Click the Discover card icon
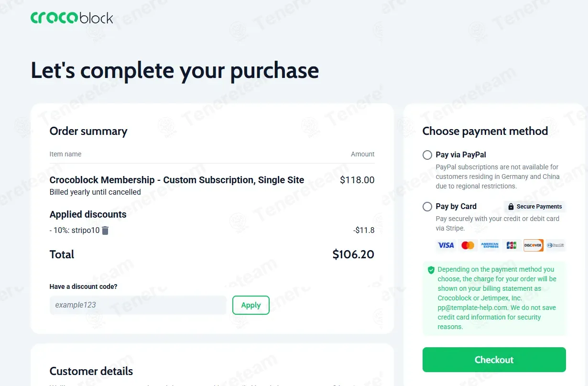This screenshot has width=588, height=386. tap(534, 245)
